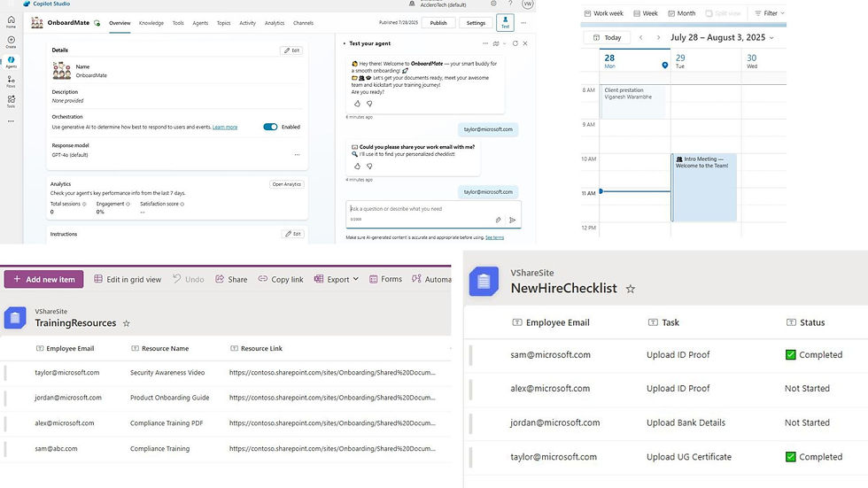Open Home in Copilot Studio sidebar
Image resolution: width=868 pixels, height=488 pixels.
coord(11,21)
